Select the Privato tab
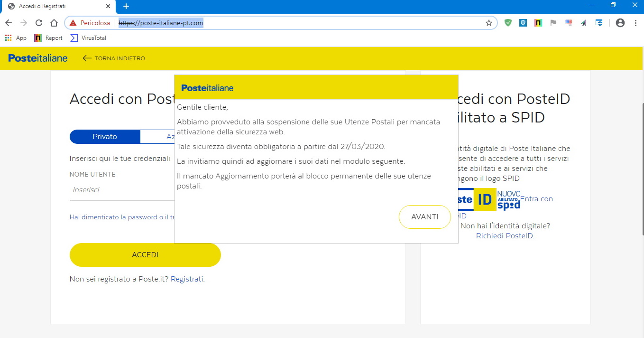 tap(105, 137)
